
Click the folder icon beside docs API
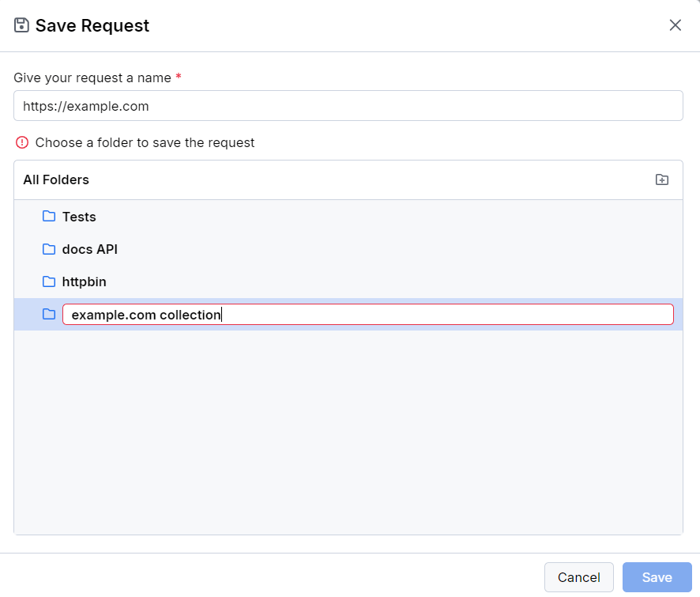click(x=48, y=249)
